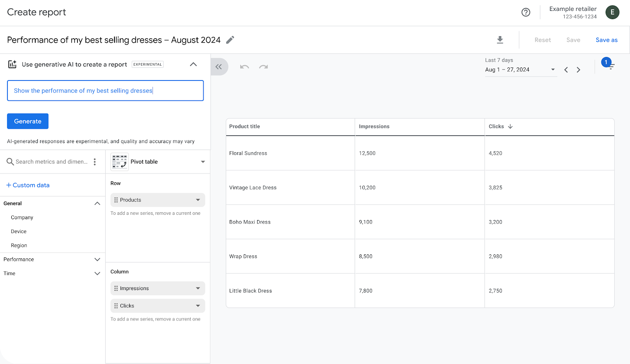Click the 10,200 impressions cell

tap(367, 187)
